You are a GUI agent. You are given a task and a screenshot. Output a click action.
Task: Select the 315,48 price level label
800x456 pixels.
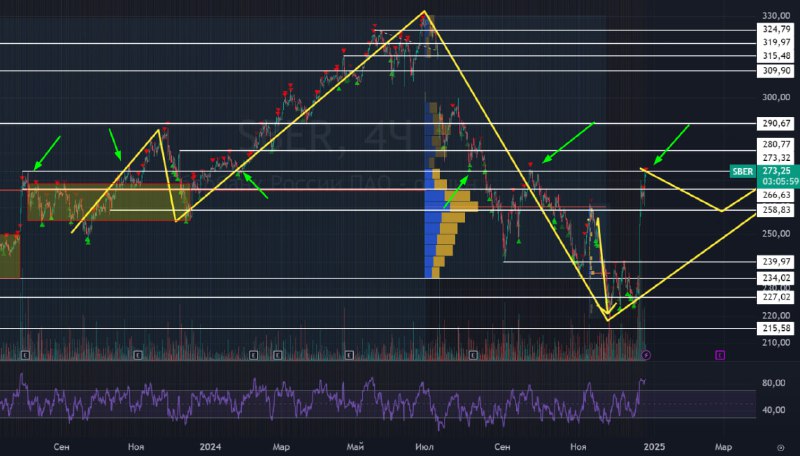point(776,56)
